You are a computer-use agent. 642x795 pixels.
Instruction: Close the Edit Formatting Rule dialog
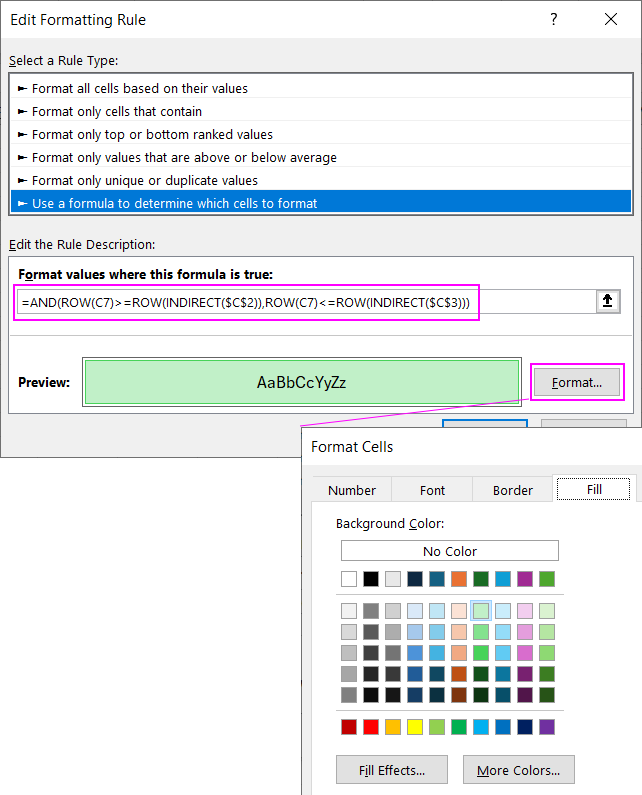point(611,20)
